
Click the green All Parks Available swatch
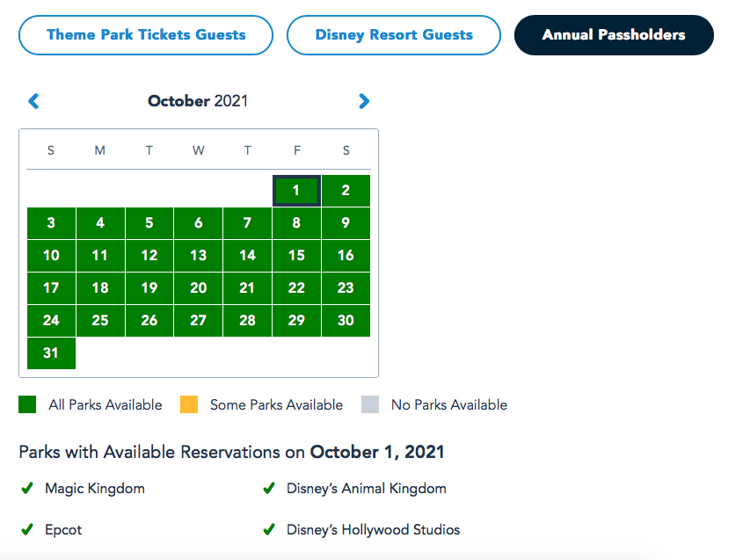pyautogui.click(x=28, y=404)
